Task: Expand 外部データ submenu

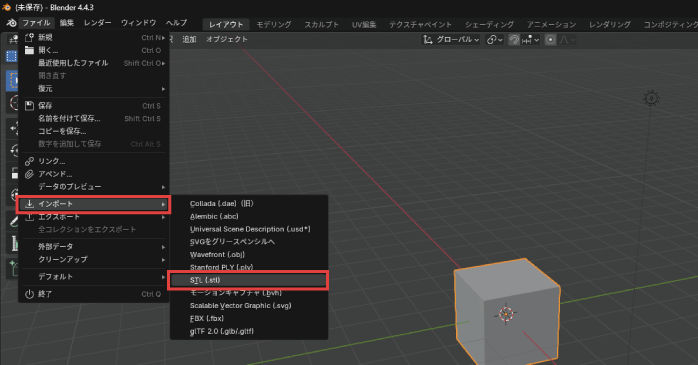Action: [163, 247]
